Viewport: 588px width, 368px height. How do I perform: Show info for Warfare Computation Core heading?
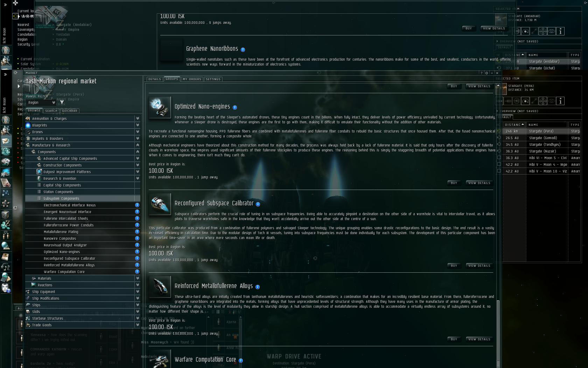tap(241, 360)
